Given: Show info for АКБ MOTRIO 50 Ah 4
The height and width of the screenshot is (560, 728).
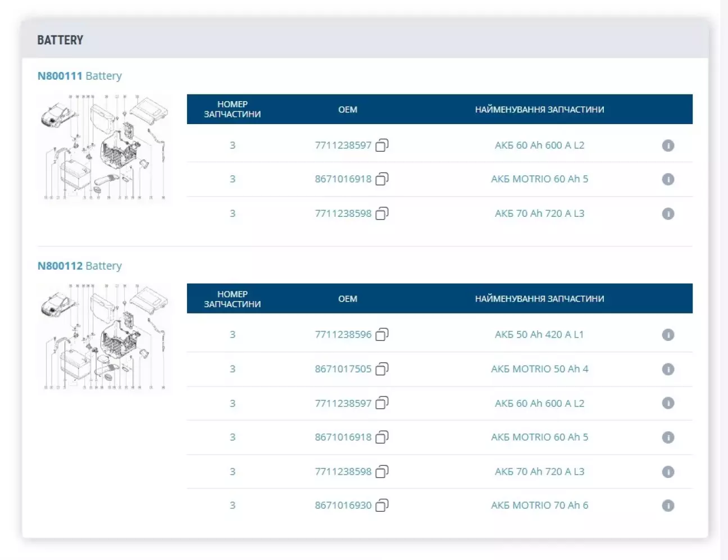Looking at the screenshot, I should pyautogui.click(x=667, y=369).
